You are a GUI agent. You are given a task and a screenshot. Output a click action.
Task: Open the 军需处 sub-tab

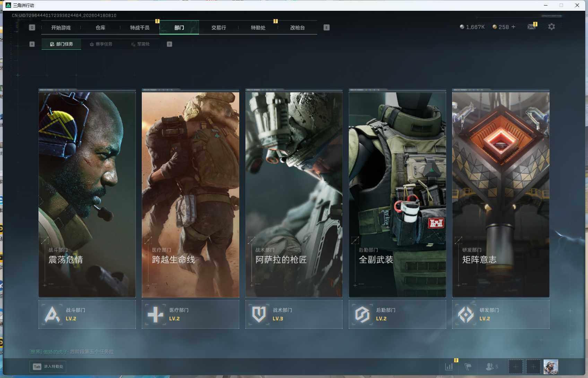pyautogui.click(x=140, y=44)
